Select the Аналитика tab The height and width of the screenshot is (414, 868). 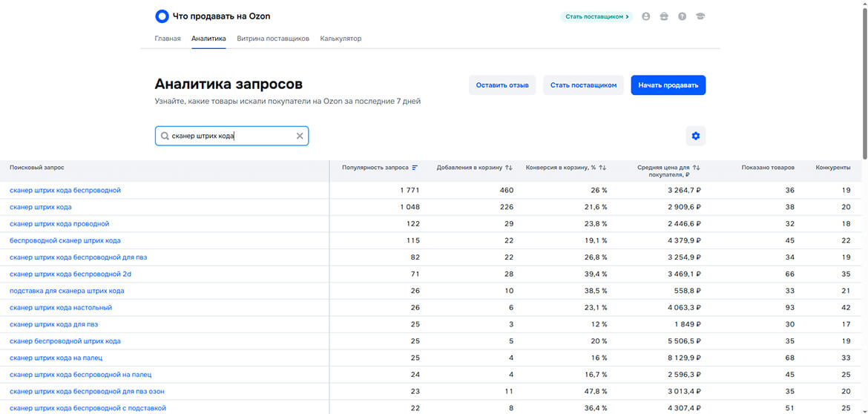pos(208,39)
